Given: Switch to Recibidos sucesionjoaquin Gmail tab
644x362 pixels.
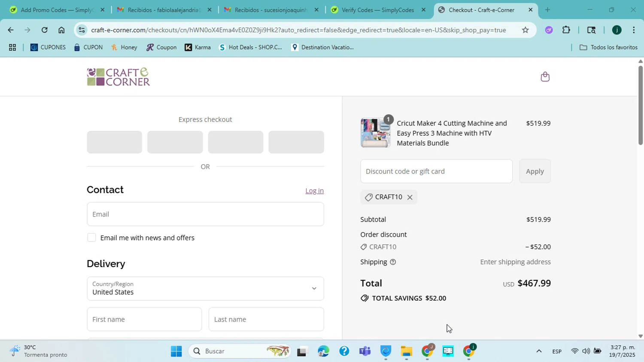Looking at the screenshot, I should [271, 10].
